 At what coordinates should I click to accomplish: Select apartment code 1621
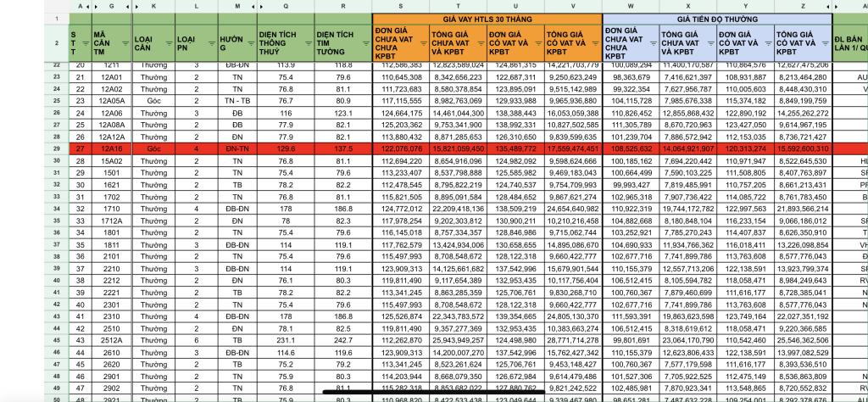click(x=112, y=185)
